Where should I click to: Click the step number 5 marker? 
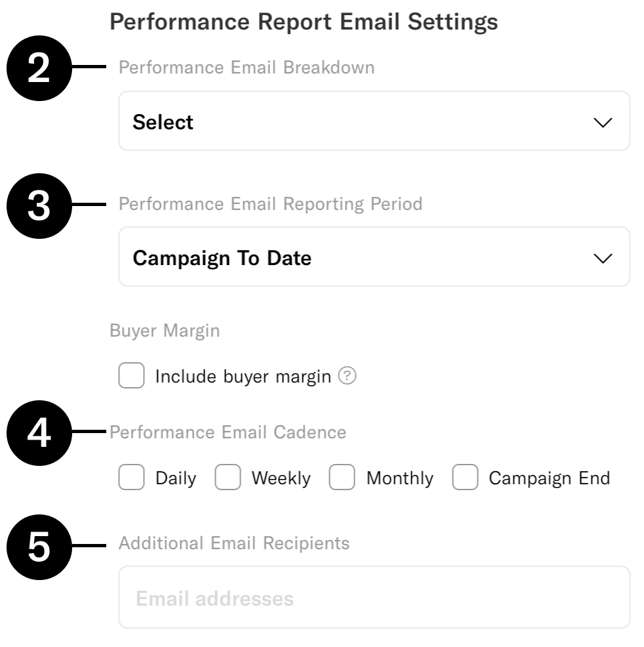[39, 548]
